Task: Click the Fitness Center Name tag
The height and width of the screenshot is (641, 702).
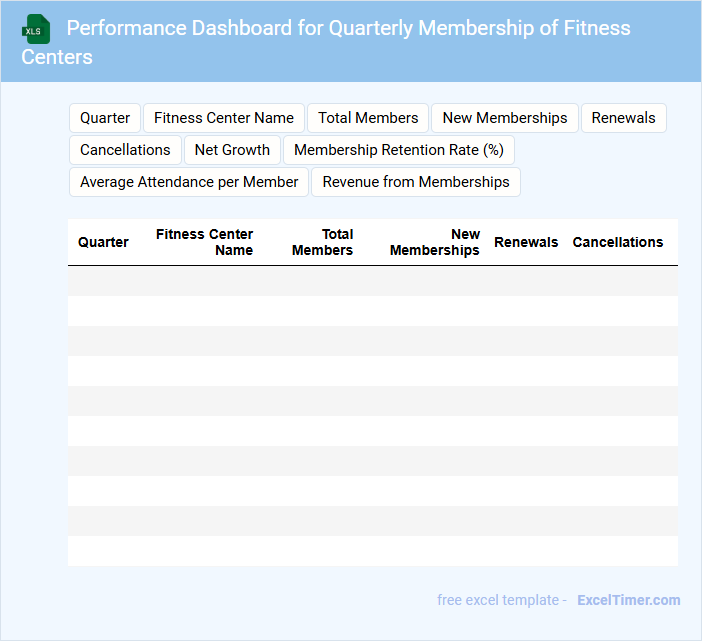Action: tap(224, 118)
